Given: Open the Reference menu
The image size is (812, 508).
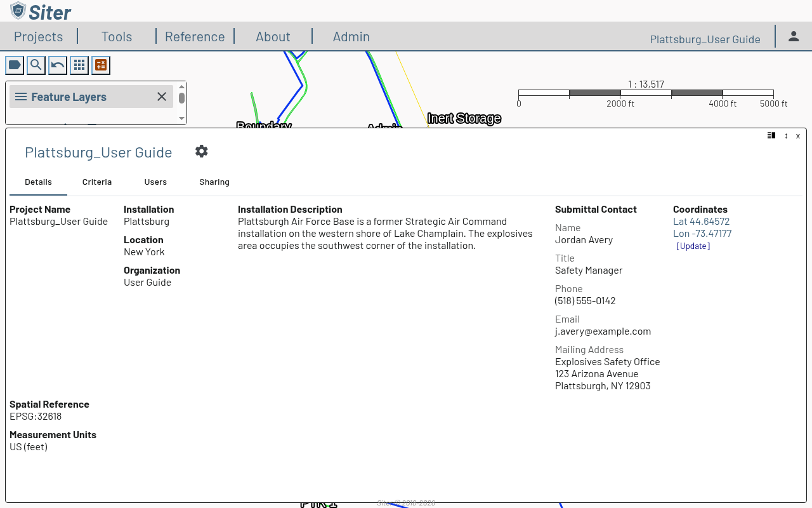Looking at the screenshot, I should click(x=195, y=37).
